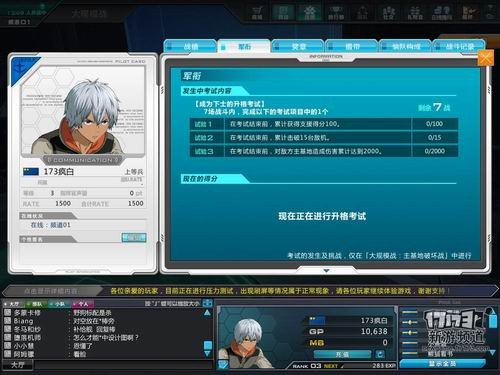The width and height of the screenshot is (500, 375).
Task: Click the player list scroll down arrow
Action: pos(492,352)
